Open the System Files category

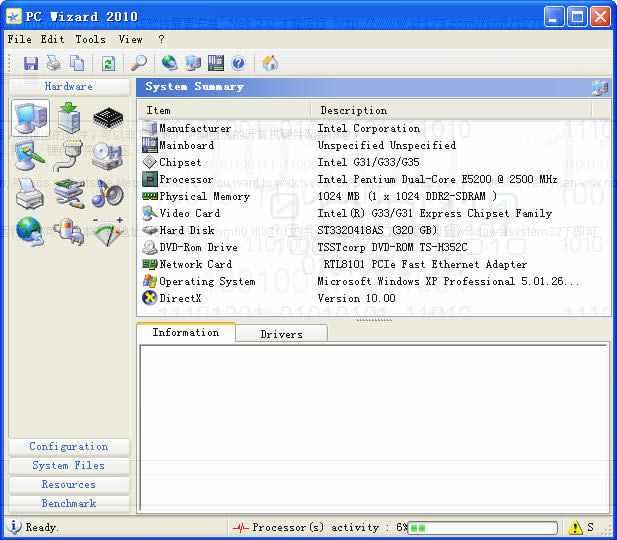click(x=69, y=465)
